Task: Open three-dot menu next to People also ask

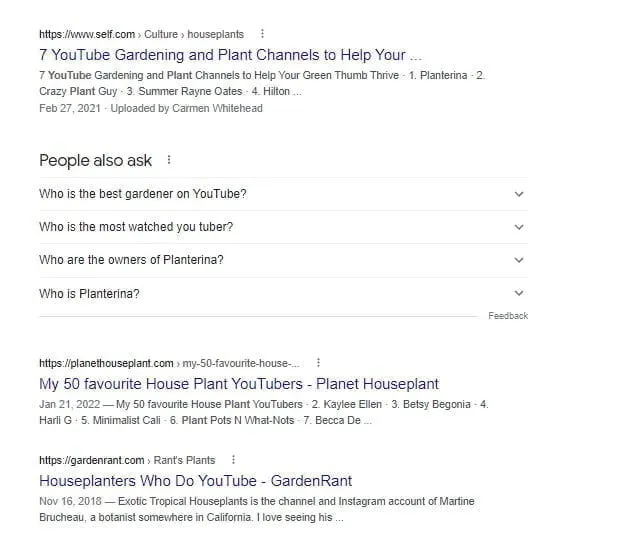Action: pos(169,160)
